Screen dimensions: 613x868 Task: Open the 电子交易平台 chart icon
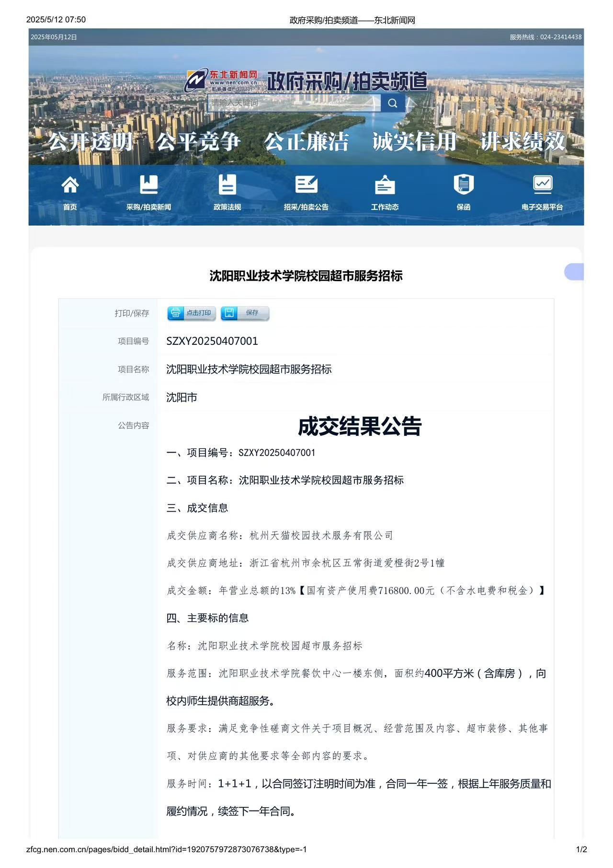(x=542, y=184)
